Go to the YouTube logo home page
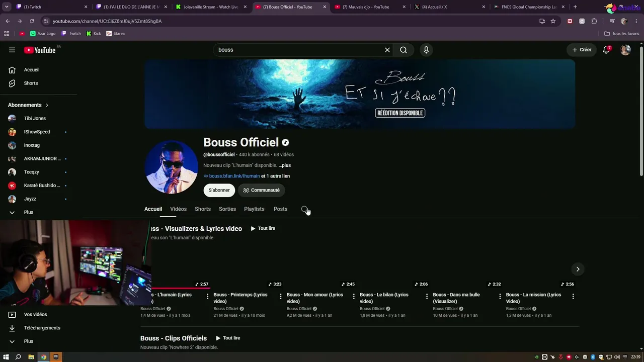Viewport: 644px width, 362px height. (x=40, y=50)
